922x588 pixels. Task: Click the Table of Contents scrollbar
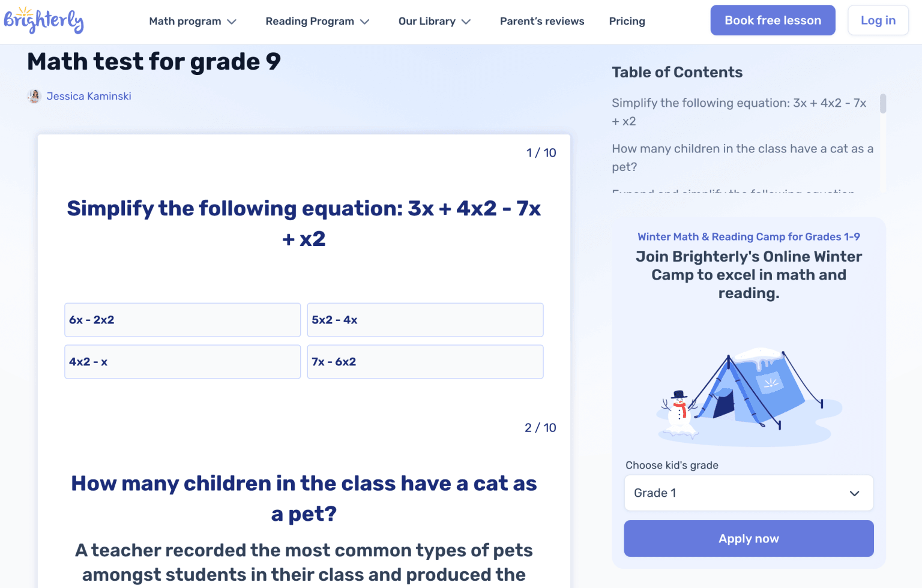tap(882, 102)
